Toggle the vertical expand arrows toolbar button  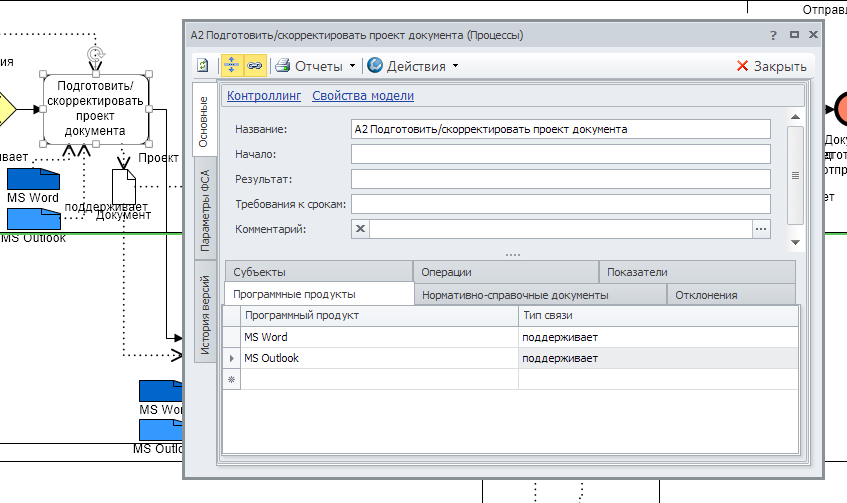[231, 66]
